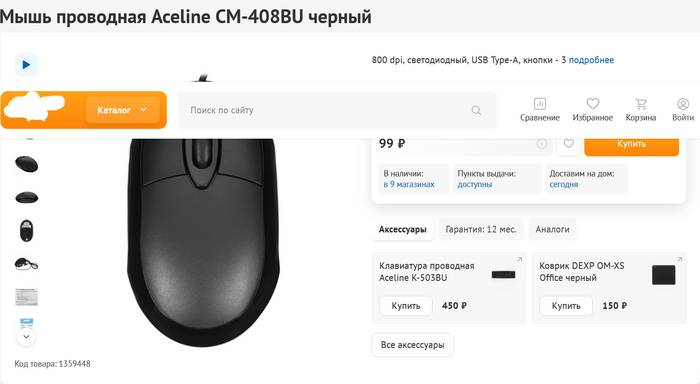
Task: Switch to the Аналоги tab
Action: coord(552,230)
